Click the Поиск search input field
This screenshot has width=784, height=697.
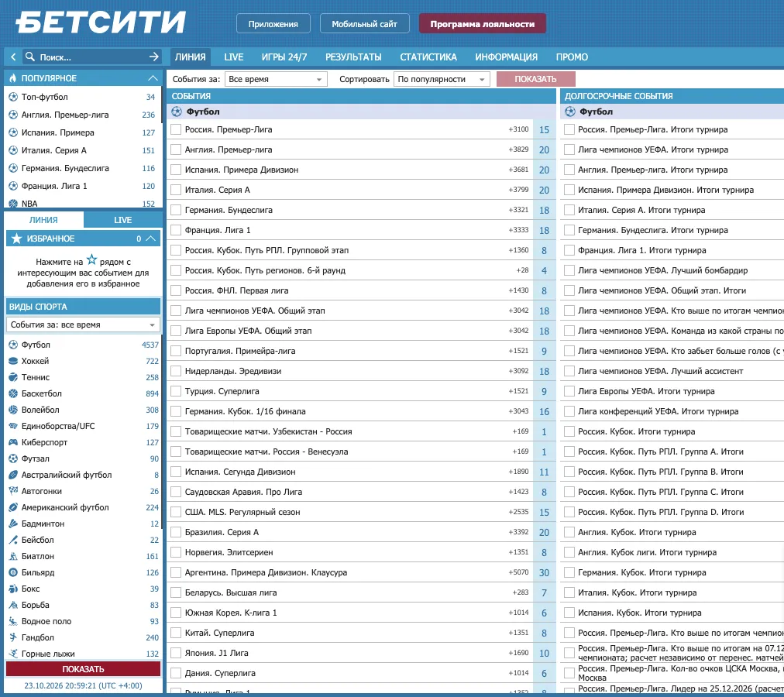tap(92, 57)
